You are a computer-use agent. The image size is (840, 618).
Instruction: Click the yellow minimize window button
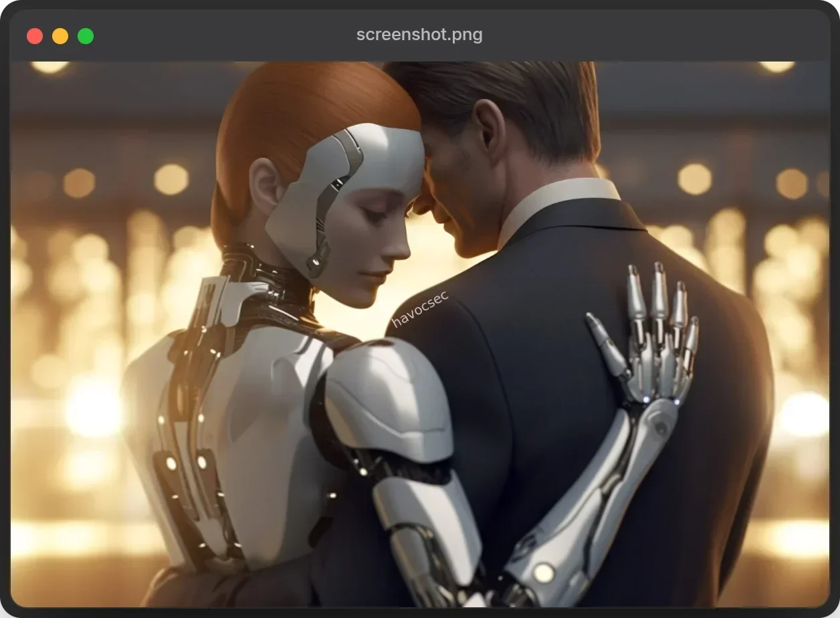(x=59, y=35)
